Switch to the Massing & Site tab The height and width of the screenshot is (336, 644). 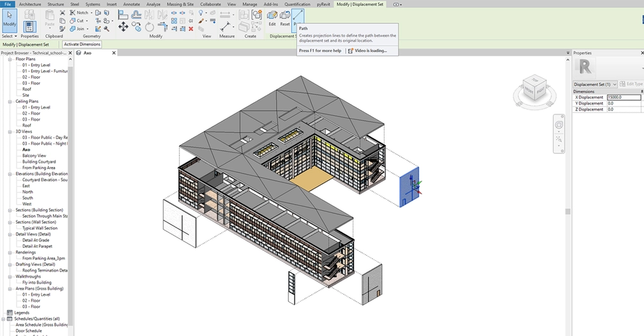pos(180,4)
